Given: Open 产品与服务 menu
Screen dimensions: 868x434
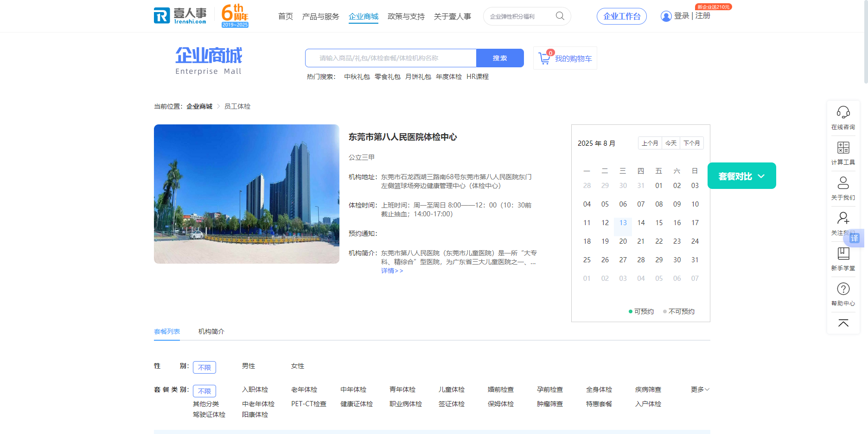Looking at the screenshot, I should [x=321, y=16].
